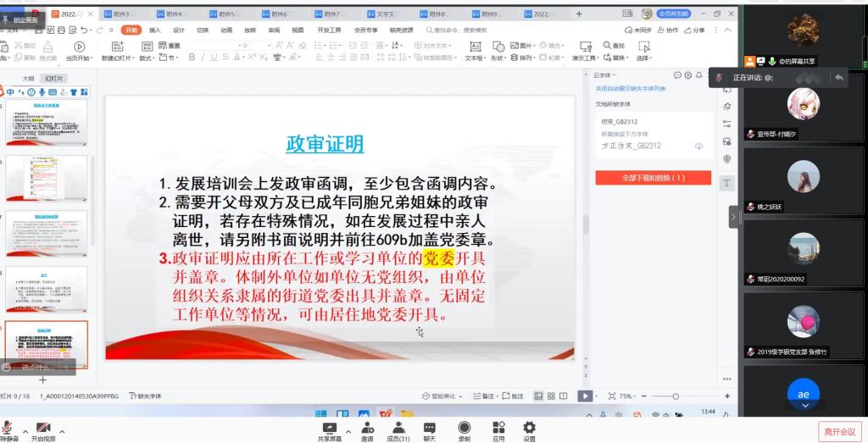This screenshot has width=868, height=443.
Task: Collapse the participant video panel with chevron
Action: pyautogui.click(x=734, y=217)
